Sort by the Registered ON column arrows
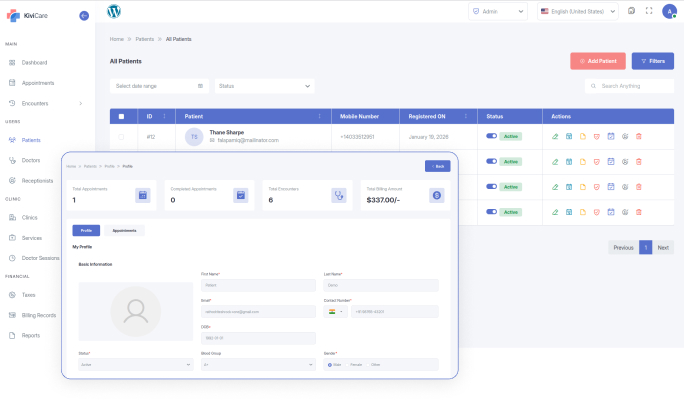 pos(465,116)
